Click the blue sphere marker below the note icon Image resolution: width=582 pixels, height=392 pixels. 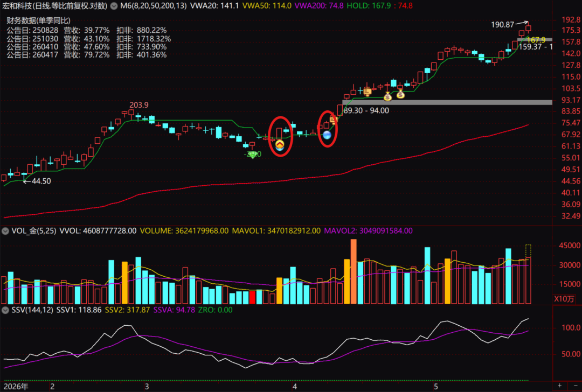pos(327,135)
